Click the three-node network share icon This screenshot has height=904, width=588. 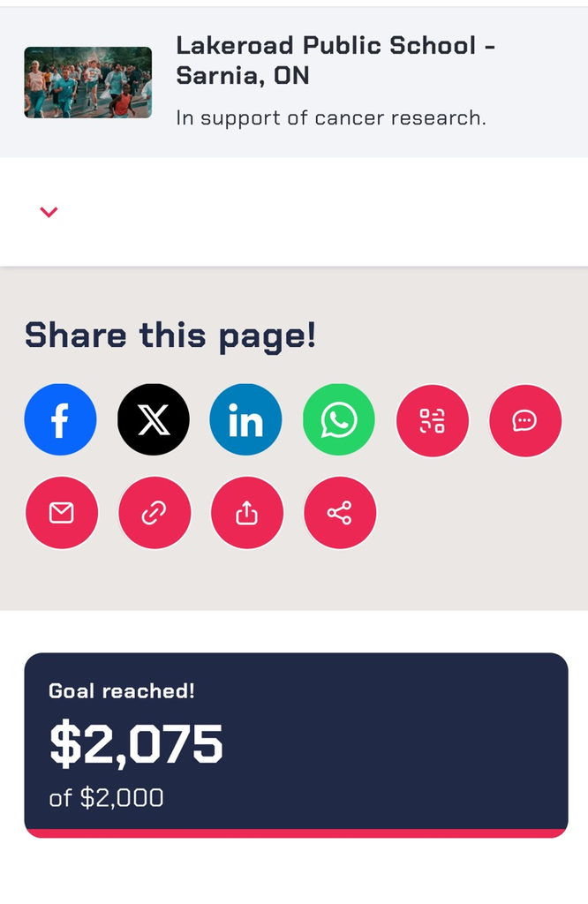(339, 513)
